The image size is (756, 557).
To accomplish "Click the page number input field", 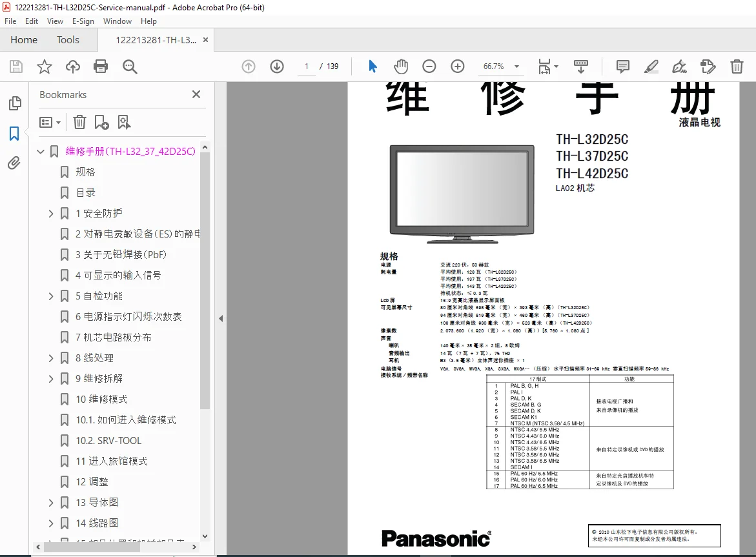I will coord(307,66).
